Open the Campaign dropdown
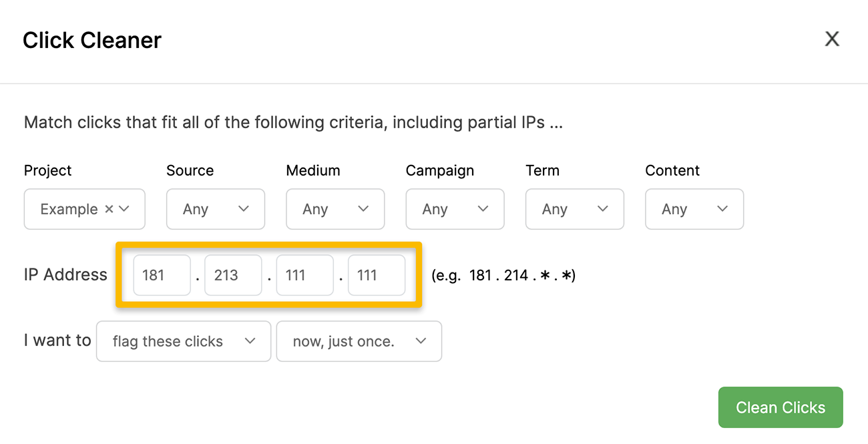The width and height of the screenshot is (868, 444). coord(455,209)
